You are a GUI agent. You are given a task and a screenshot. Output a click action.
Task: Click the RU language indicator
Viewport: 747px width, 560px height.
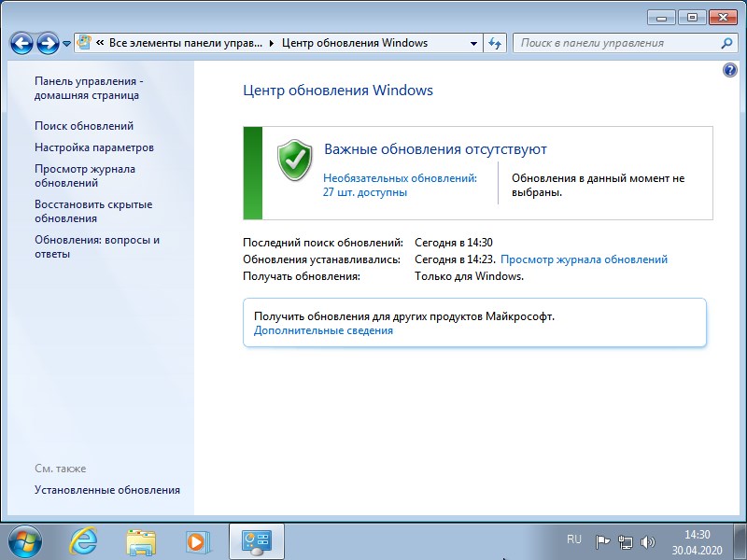pos(574,539)
